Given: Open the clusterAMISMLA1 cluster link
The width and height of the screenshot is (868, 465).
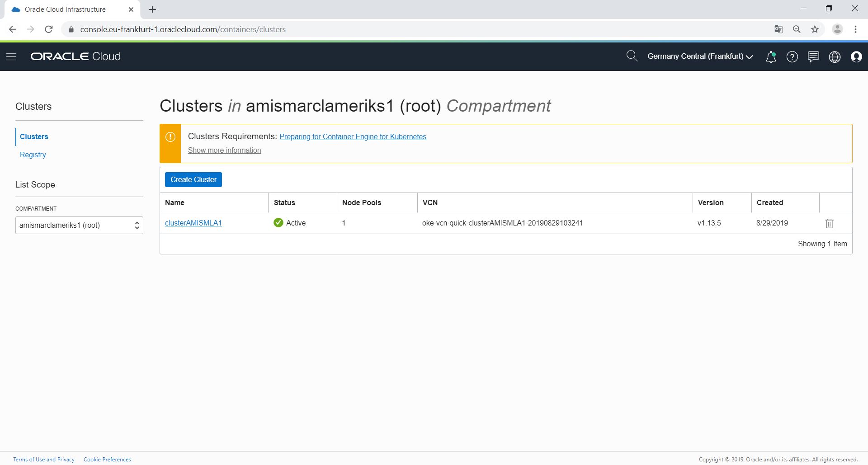Looking at the screenshot, I should (193, 223).
